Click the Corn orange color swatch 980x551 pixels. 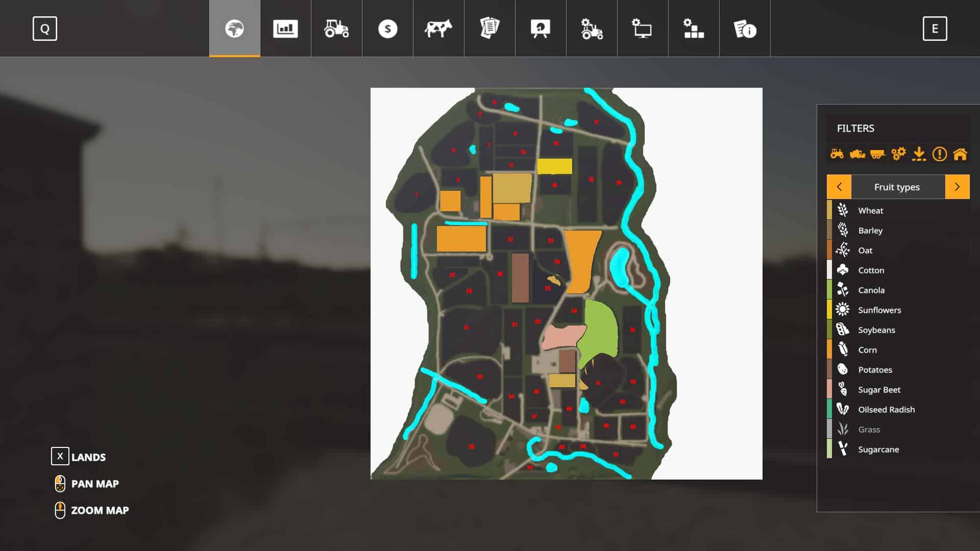tap(829, 349)
